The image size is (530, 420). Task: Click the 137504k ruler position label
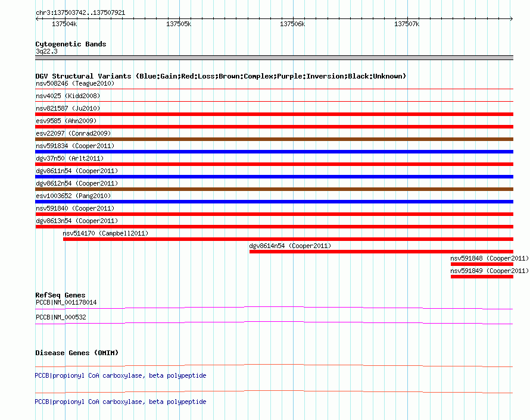tap(64, 24)
